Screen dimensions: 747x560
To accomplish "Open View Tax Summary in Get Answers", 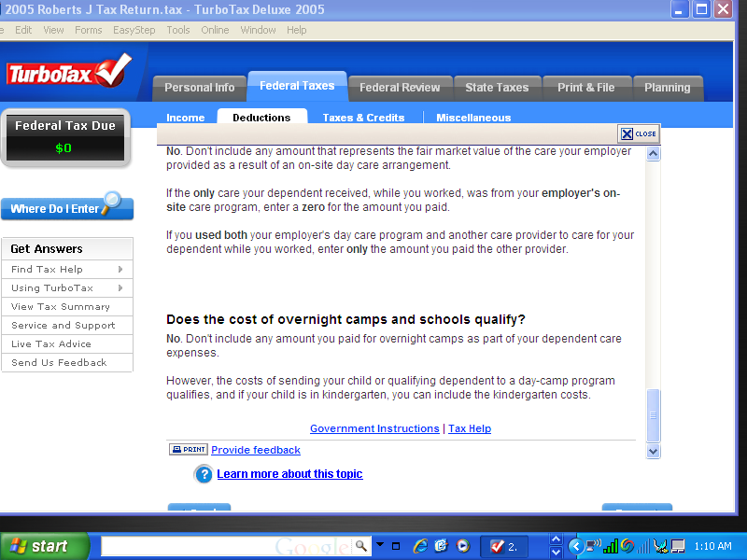I will point(67,307).
